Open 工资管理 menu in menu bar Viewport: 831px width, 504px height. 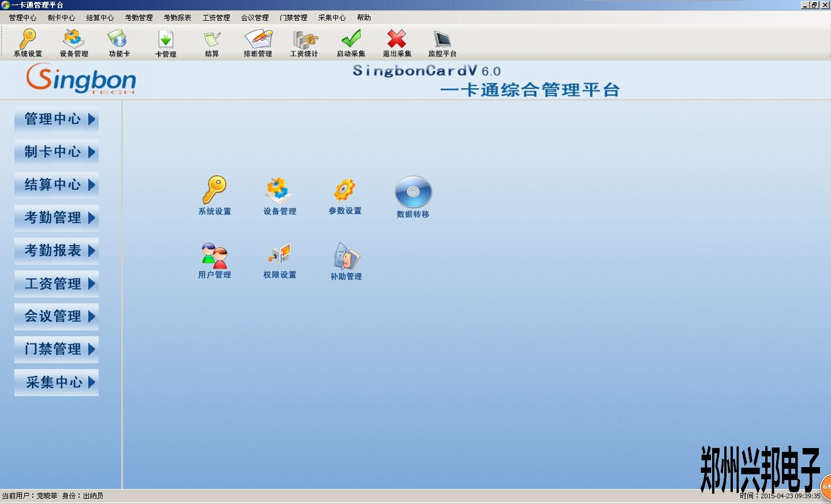coord(216,18)
